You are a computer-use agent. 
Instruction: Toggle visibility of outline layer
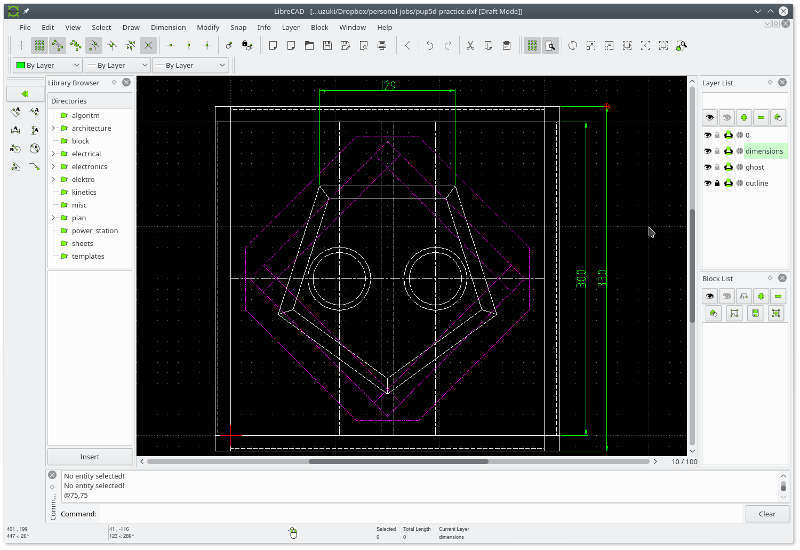(708, 183)
